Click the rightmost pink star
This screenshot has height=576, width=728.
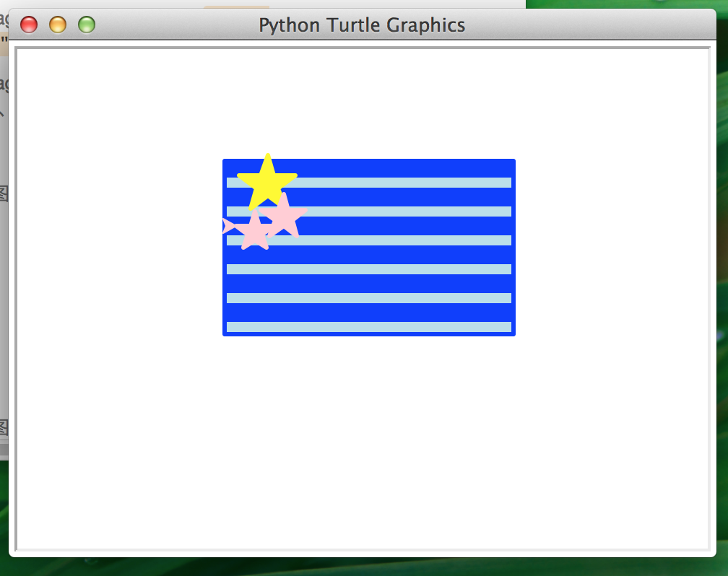(285, 215)
